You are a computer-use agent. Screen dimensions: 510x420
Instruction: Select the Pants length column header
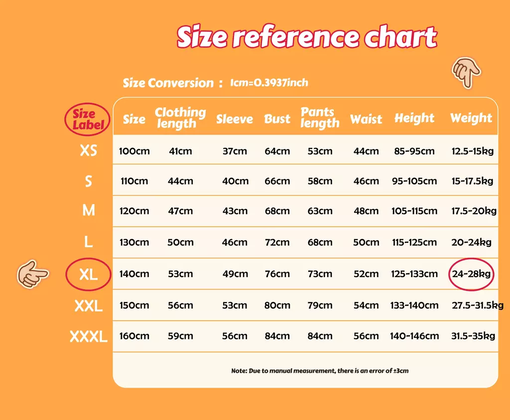(319, 118)
